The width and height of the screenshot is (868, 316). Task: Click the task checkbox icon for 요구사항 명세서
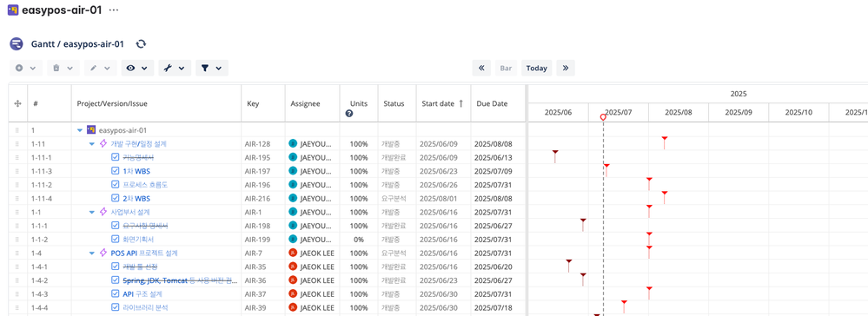[116, 226]
